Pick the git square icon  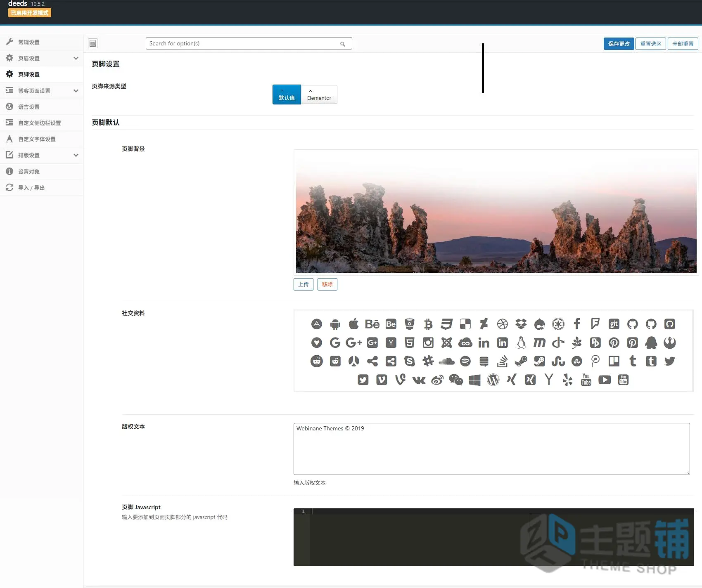tap(614, 324)
